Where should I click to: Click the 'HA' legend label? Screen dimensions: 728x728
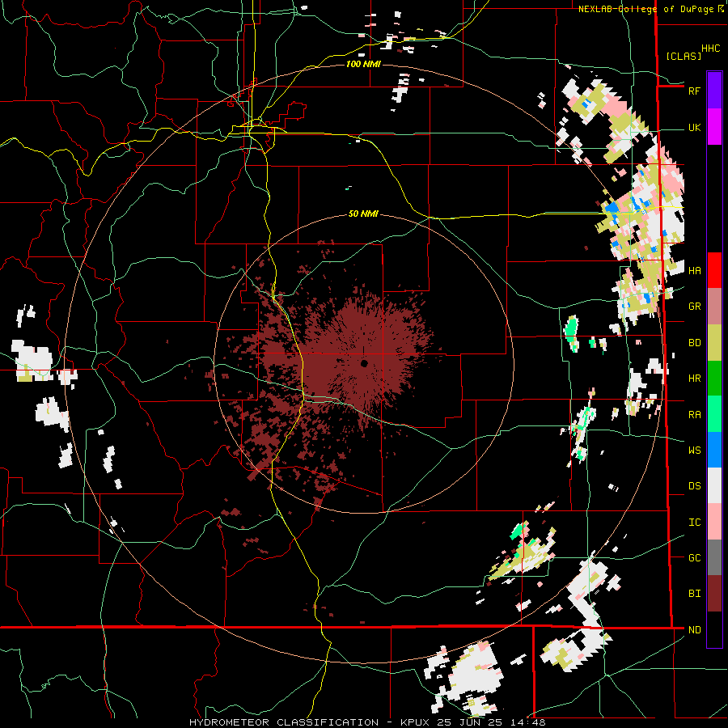coord(694,271)
